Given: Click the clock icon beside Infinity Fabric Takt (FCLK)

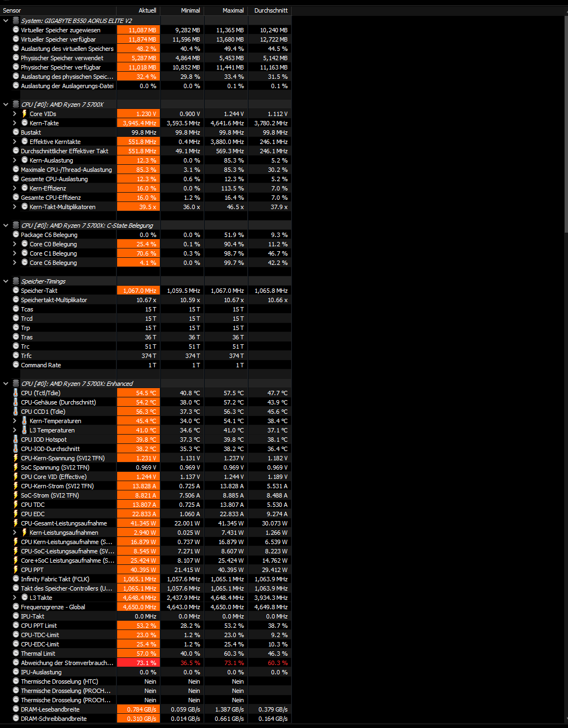Looking at the screenshot, I should [x=16, y=579].
